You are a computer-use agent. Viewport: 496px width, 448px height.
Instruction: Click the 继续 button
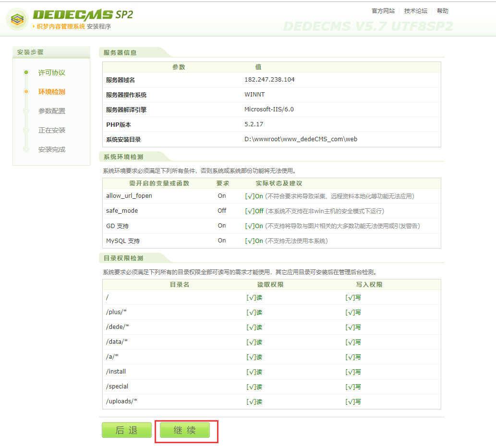point(185,430)
